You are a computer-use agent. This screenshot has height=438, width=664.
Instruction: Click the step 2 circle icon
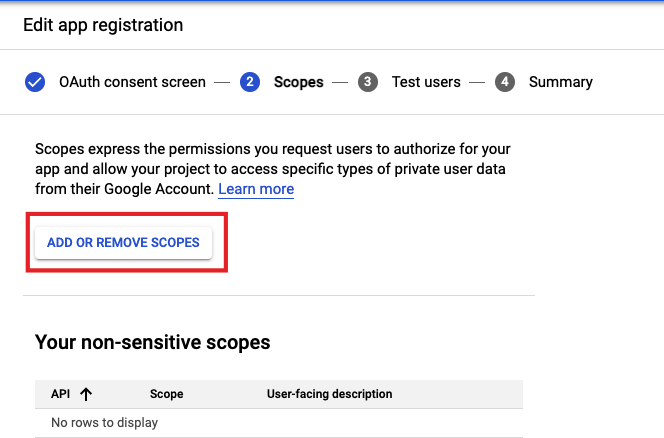[x=250, y=82]
